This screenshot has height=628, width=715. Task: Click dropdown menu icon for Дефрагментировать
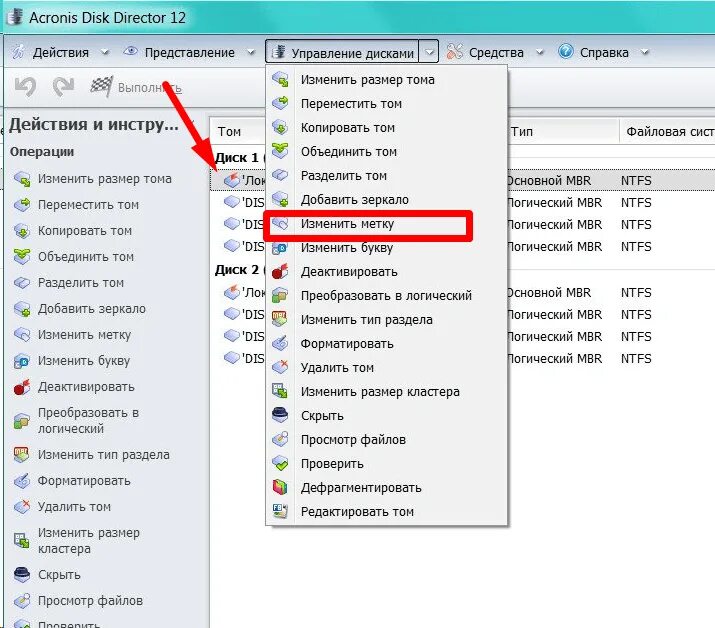[x=280, y=488]
